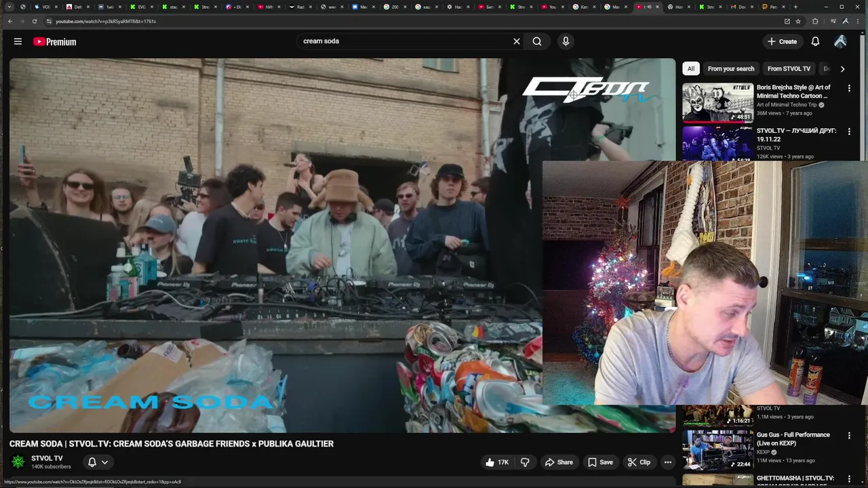Viewport: 868px width, 488px height.
Task: Open options for GHETTOMASHA video
Action: pos(849,479)
